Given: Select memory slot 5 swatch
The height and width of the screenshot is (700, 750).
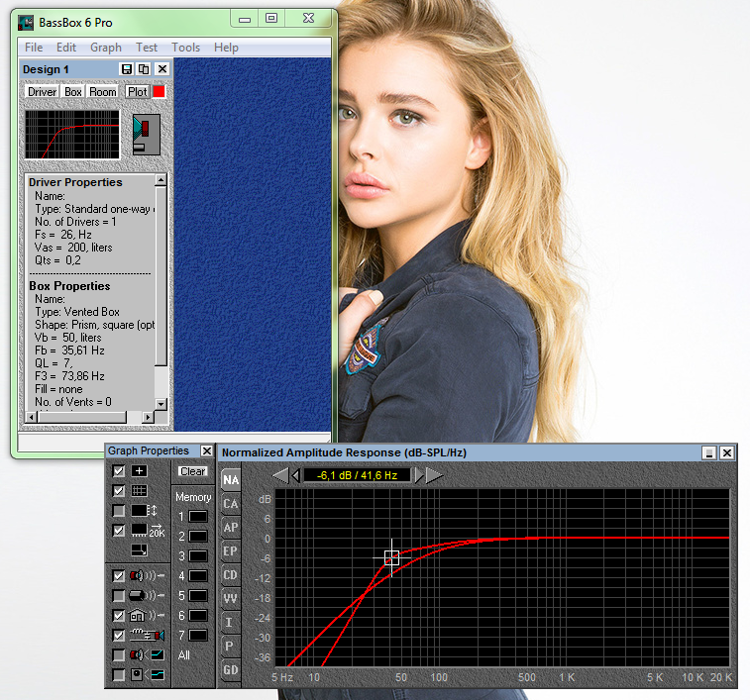Looking at the screenshot, I should pyautogui.click(x=198, y=596).
